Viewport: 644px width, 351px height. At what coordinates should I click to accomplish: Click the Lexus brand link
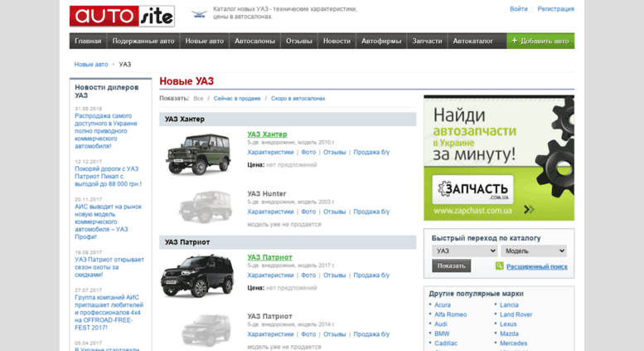[508, 324]
